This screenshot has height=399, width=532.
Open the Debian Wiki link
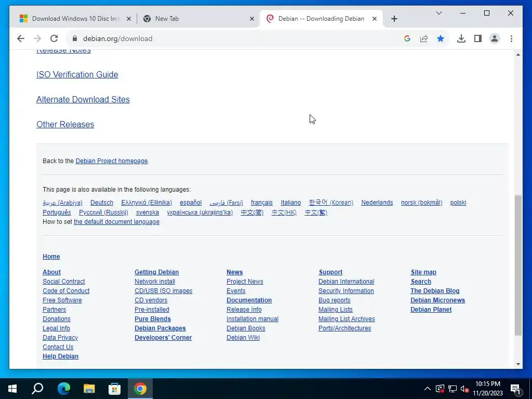click(x=243, y=338)
